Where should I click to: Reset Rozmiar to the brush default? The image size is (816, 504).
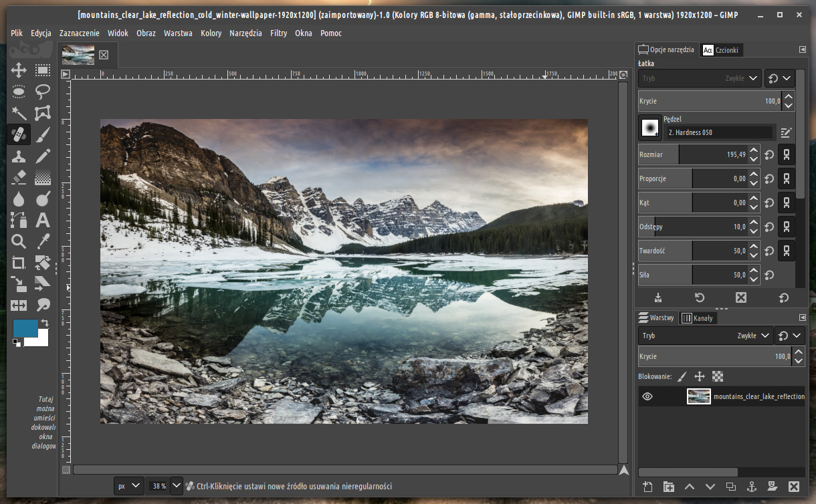[770, 154]
